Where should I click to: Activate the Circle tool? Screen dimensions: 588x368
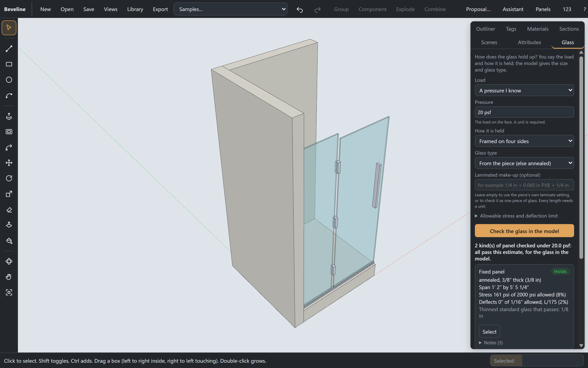tap(9, 80)
